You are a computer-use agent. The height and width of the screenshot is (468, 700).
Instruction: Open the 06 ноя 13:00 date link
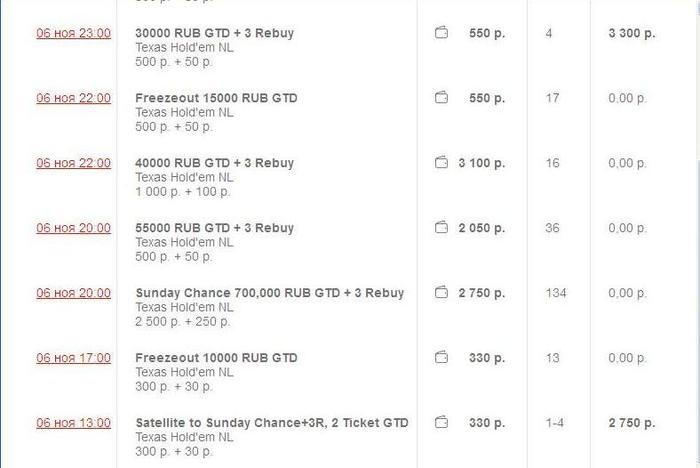coord(73,423)
